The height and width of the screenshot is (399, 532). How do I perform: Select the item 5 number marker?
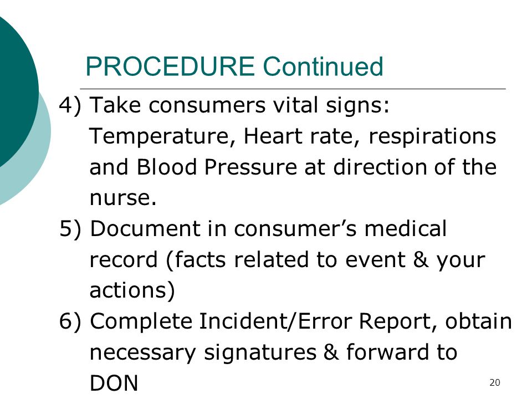coord(70,229)
